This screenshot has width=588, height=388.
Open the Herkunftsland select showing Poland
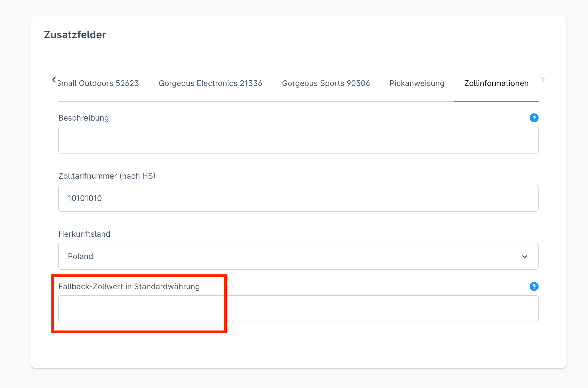point(298,256)
